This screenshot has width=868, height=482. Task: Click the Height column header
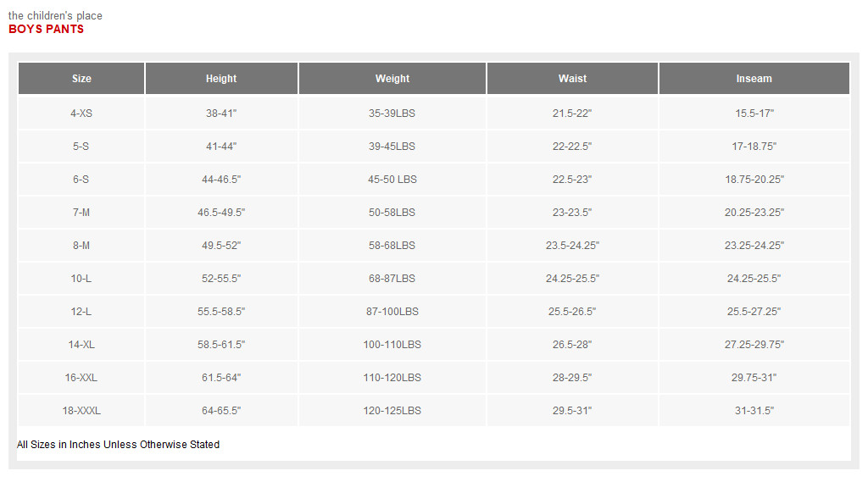pyautogui.click(x=221, y=79)
